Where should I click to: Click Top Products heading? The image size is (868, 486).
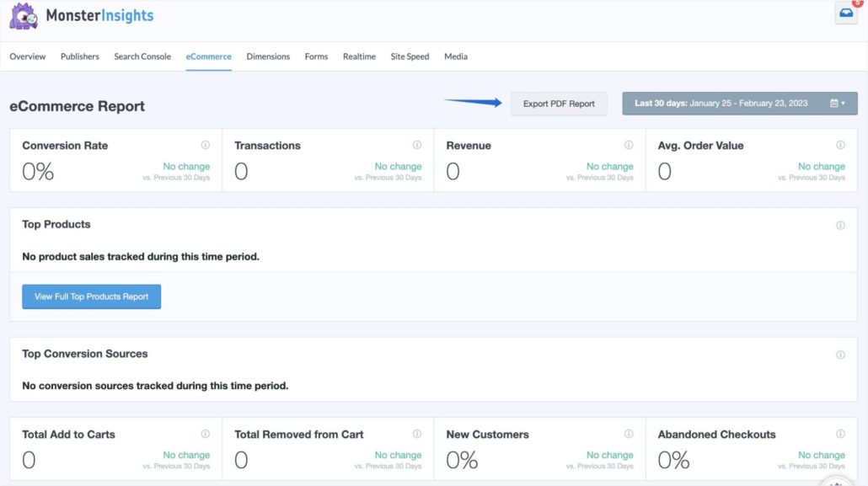[56, 224]
